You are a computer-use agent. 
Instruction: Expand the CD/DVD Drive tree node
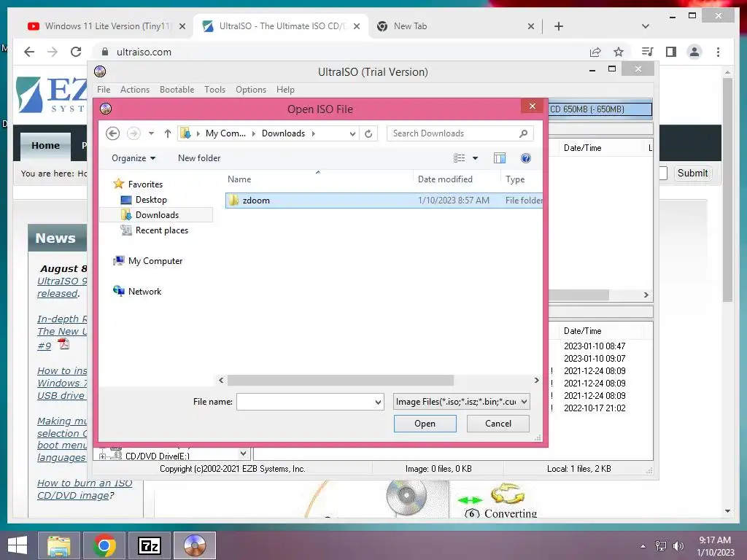[102, 456]
